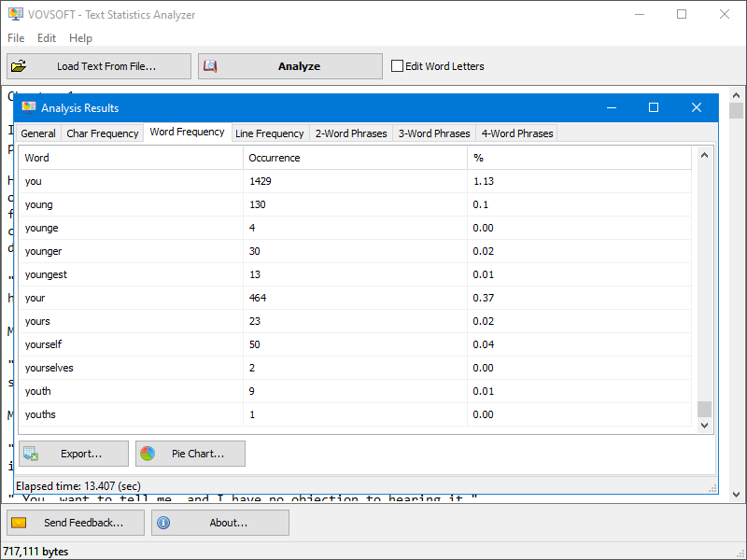The width and height of the screenshot is (747, 560).
Task: Close the Analysis Results window
Action: click(697, 107)
